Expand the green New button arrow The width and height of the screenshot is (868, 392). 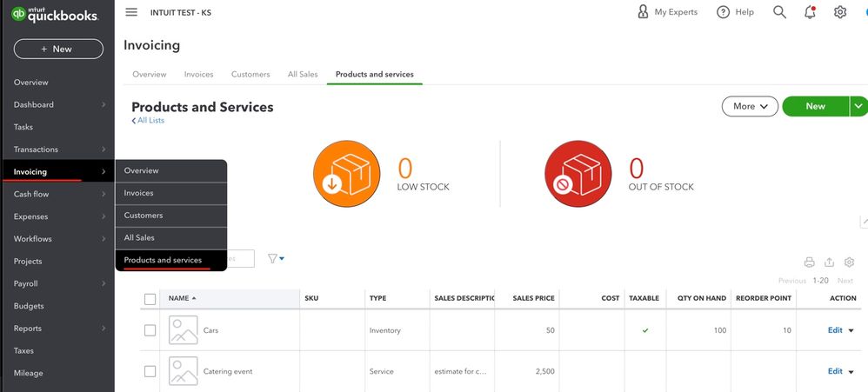click(858, 106)
